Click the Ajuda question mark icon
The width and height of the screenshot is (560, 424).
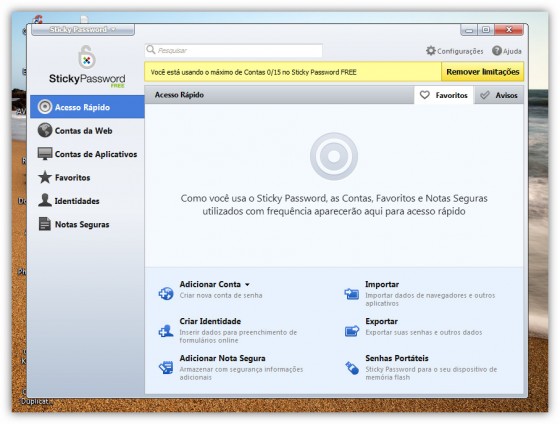pos(497,51)
